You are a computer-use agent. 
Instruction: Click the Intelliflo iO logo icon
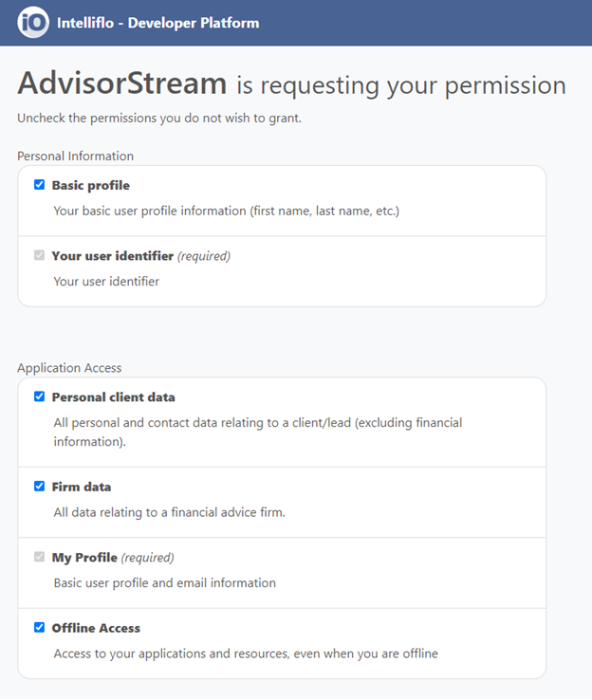click(x=33, y=23)
